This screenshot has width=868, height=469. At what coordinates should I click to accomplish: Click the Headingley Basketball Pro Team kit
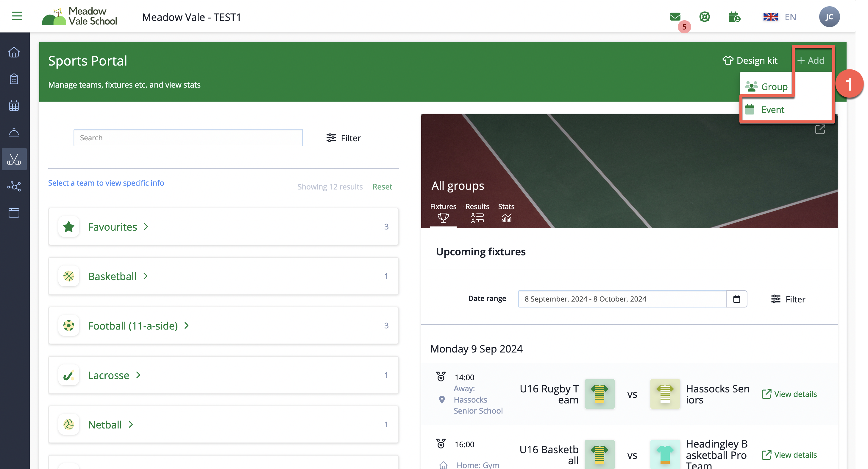pos(665,454)
